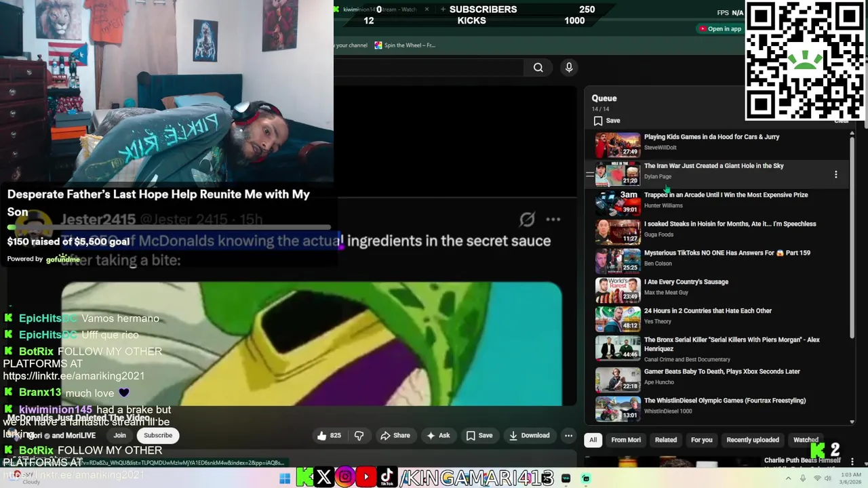Click the YouTube search magnifier button
Image resolution: width=868 pixels, height=488 pixels.
click(538, 67)
